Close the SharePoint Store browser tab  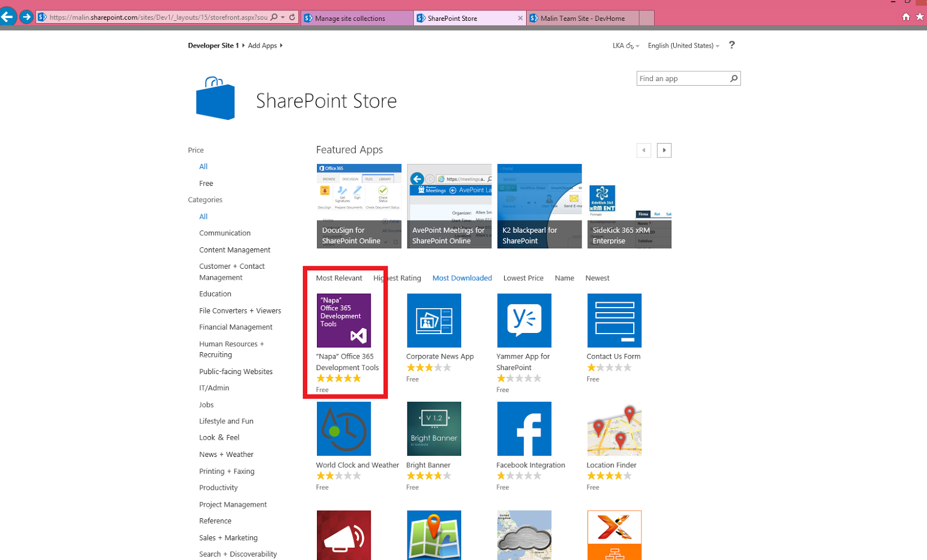(x=520, y=19)
